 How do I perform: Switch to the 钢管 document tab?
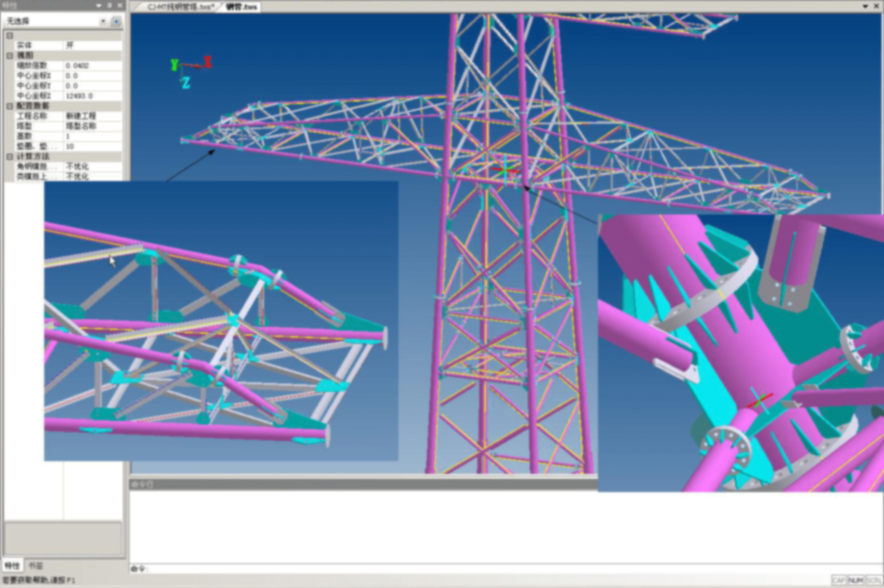point(242,7)
